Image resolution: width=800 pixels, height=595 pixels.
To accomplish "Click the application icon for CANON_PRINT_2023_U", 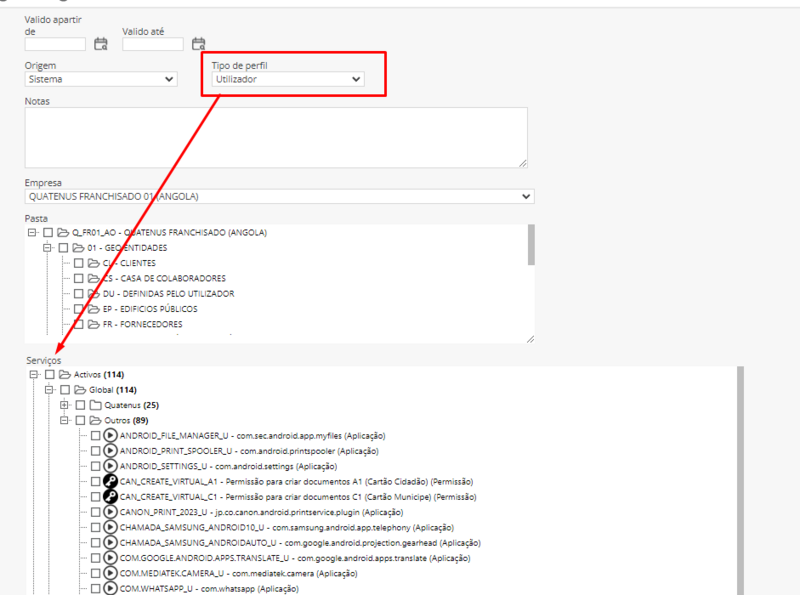I will click(108, 512).
